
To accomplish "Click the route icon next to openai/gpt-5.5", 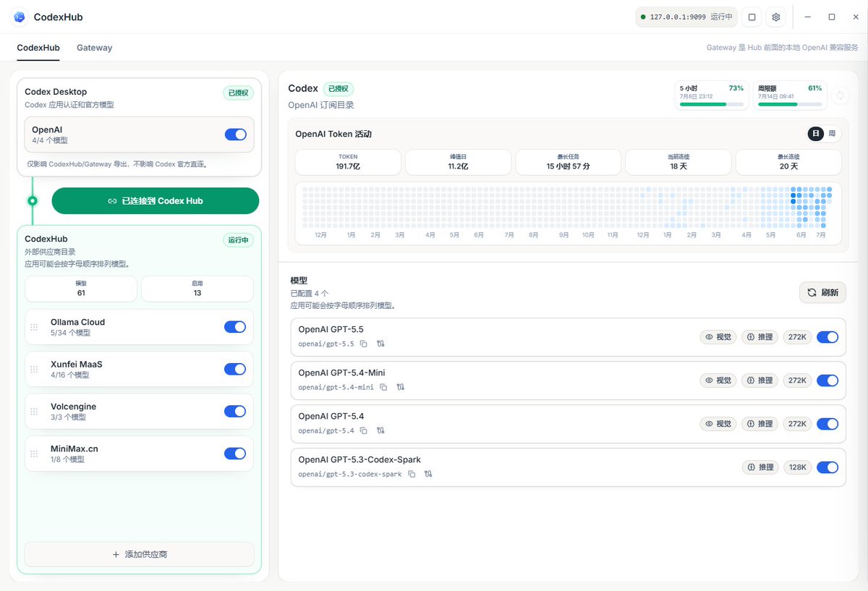I will pyautogui.click(x=380, y=344).
